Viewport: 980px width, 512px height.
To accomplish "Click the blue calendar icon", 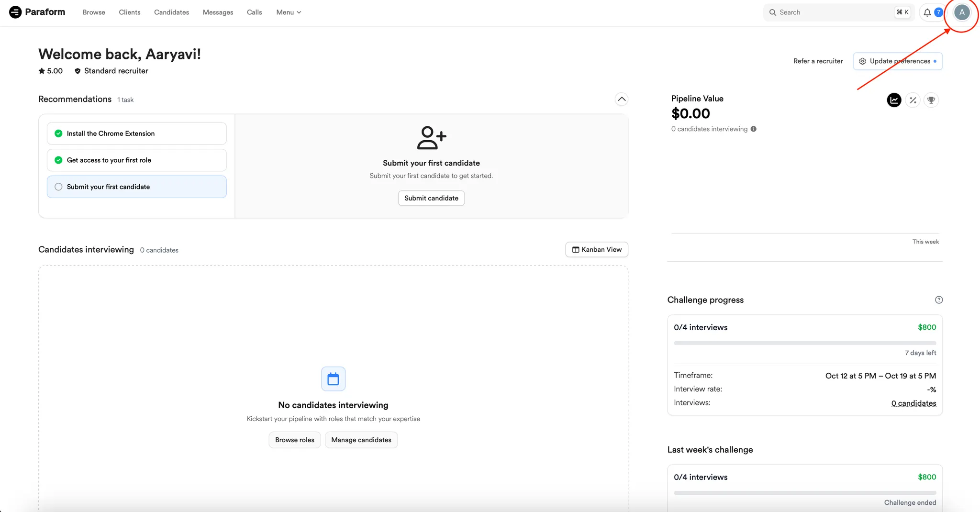I will 333,379.
